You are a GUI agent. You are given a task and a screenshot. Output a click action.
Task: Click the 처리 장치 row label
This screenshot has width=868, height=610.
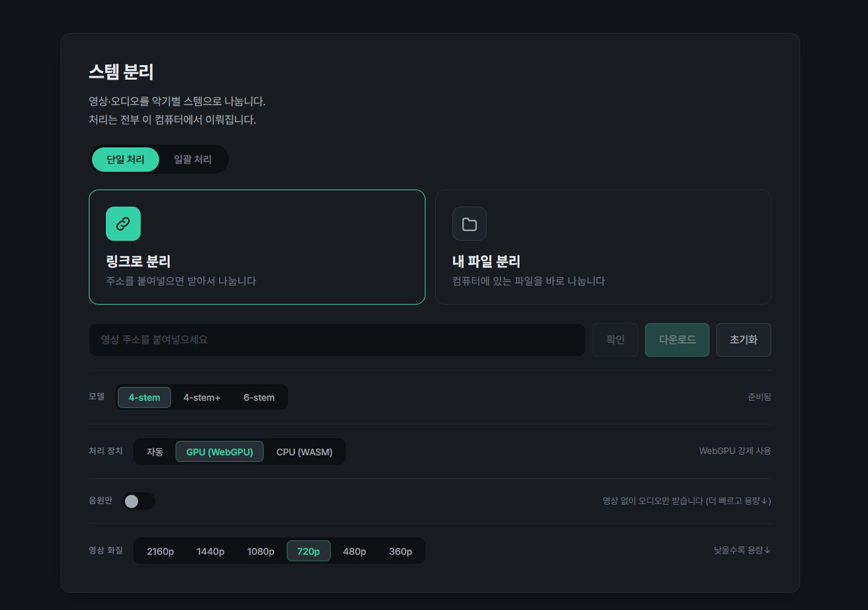pos(106,451)
